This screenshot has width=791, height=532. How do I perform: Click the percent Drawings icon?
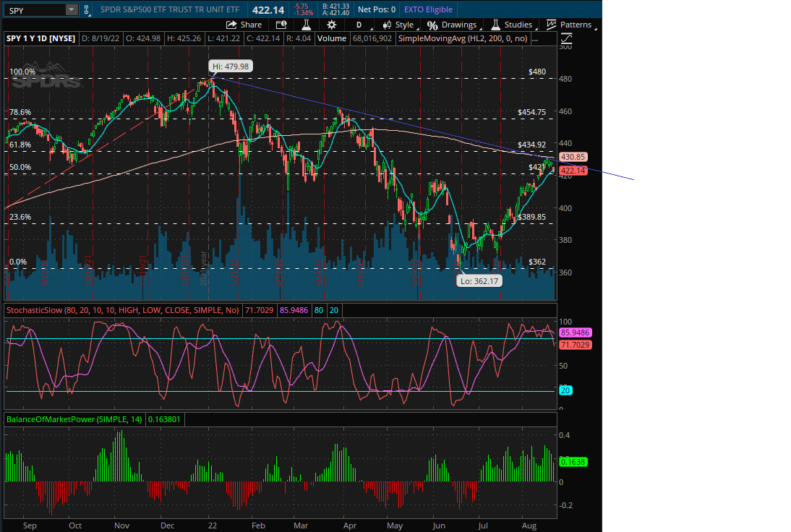click(432, 25)
